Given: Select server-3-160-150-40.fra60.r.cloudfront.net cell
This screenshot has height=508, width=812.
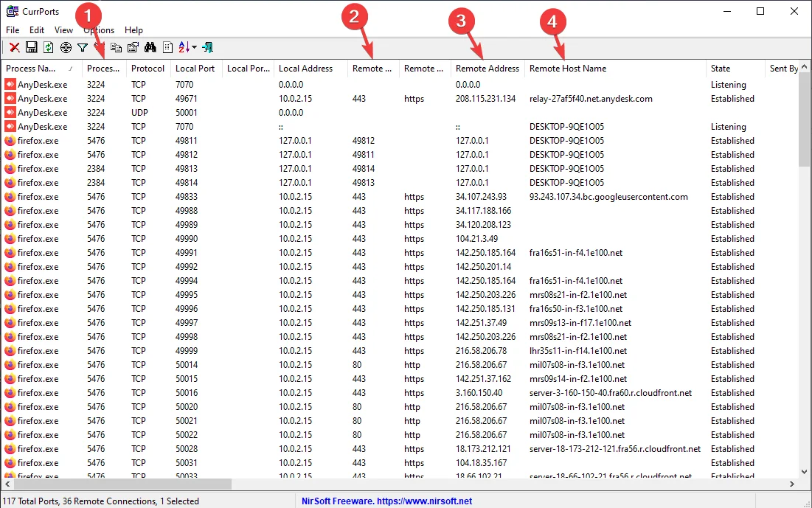Looking at the screenshot, I should click(611, 392).
